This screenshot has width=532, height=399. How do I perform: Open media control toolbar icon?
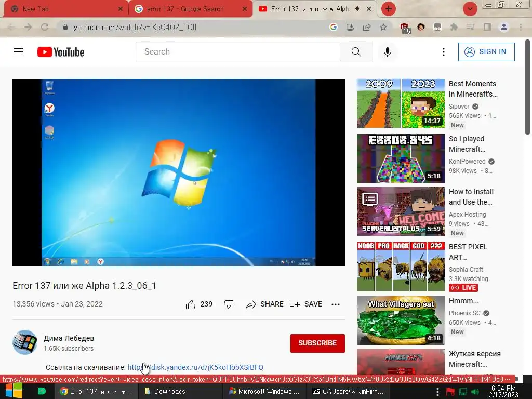pos(470,27)
